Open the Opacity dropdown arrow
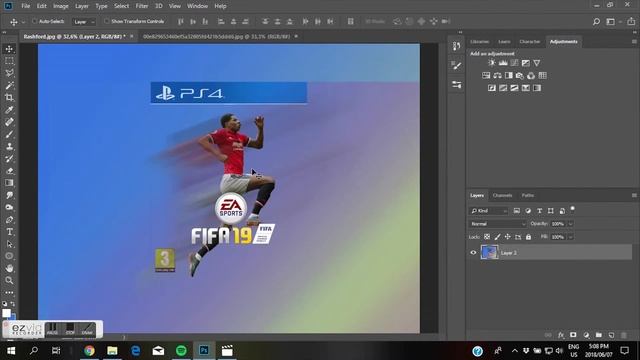The width and height of the screenshot is (640, 360). coord(571,224)
